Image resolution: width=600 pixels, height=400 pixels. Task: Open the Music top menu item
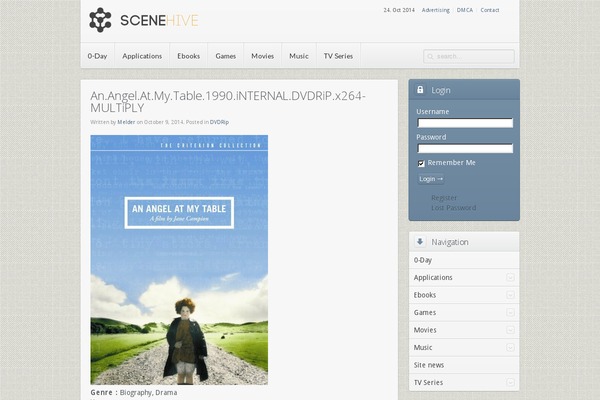point(299,56)
